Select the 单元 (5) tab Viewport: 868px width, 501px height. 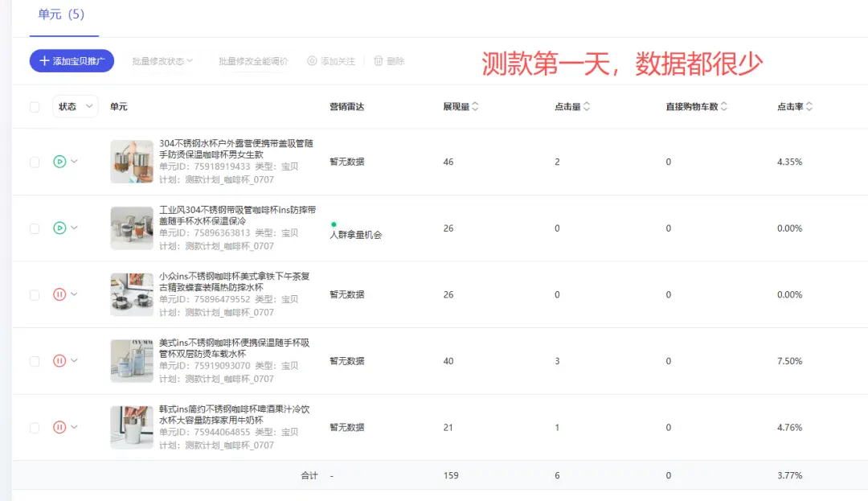[61, 15]
